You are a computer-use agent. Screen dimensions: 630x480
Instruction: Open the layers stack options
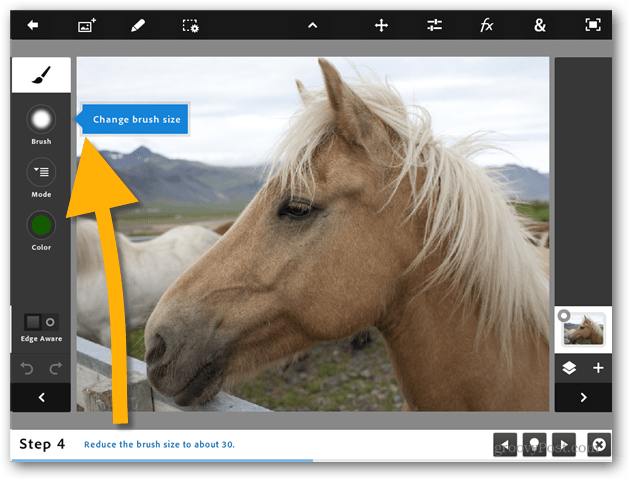click(x=569, y=368)
